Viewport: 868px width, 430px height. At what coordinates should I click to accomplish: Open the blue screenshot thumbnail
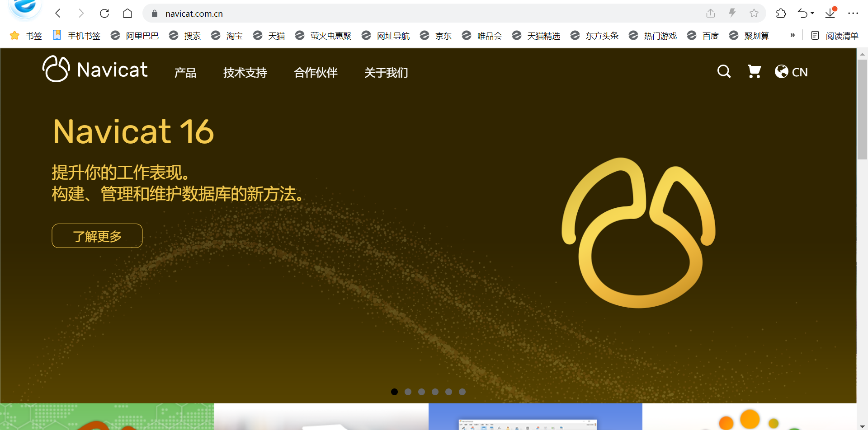coord(535,416)
